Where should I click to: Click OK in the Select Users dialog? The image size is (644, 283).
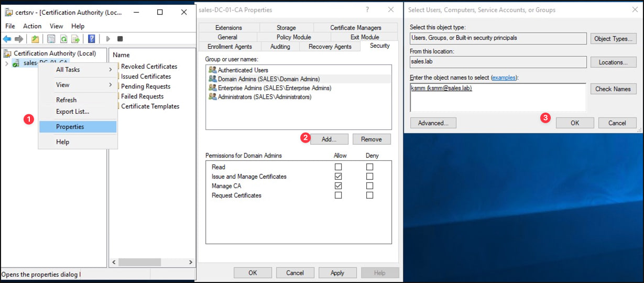(575, 123)
